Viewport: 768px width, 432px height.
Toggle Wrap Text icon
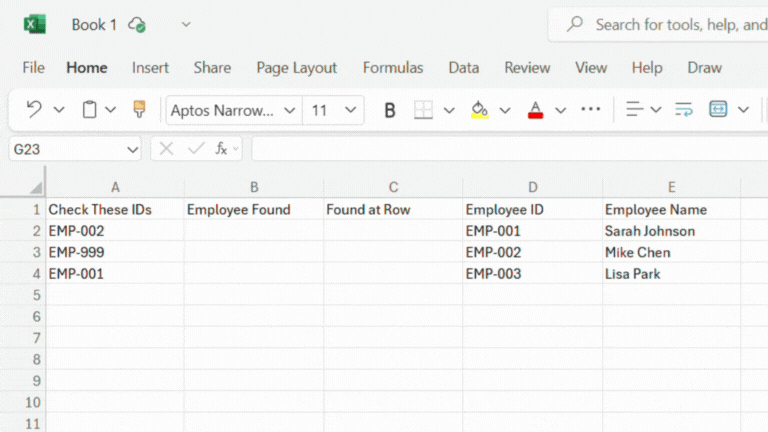pyautogui.click(x=684, y=109)
